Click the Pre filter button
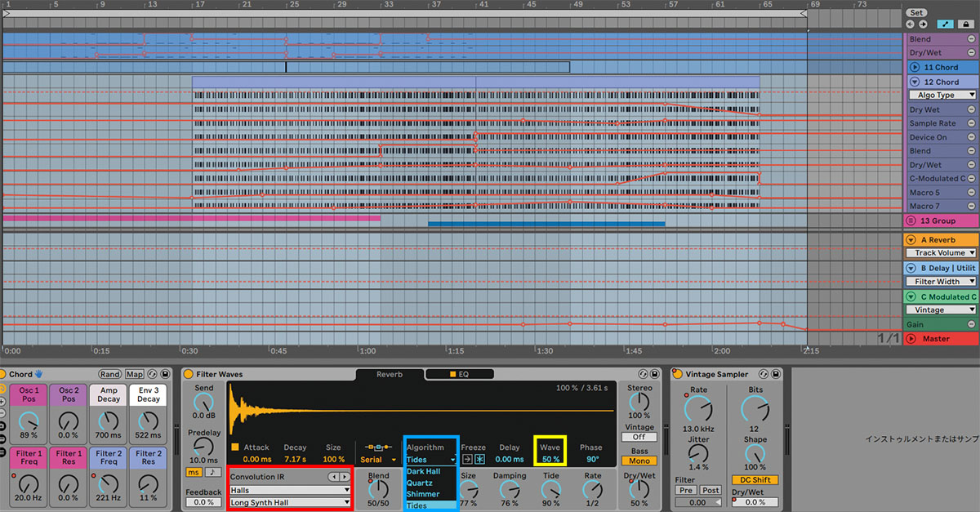 (686, 490)
